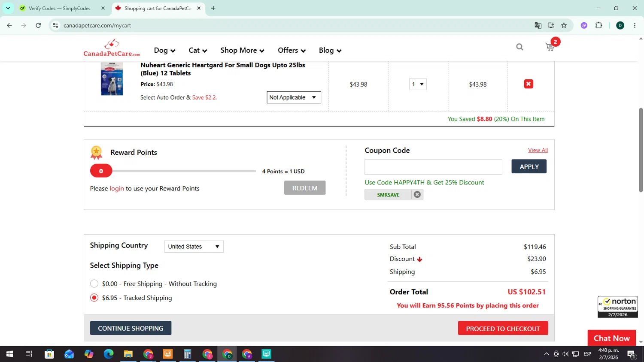Switch to the Verify Codes SimplyCodes tab
The image size is (644, 362).
[x=60, y=8]
